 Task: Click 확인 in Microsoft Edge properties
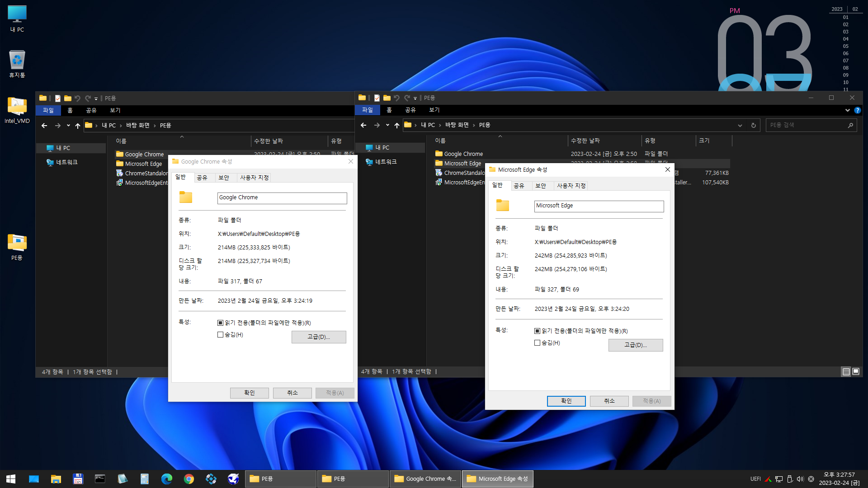(x=566, y=401)
